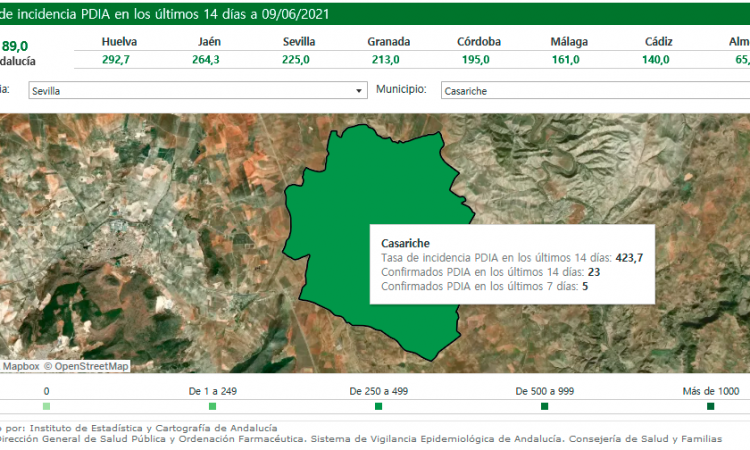Image resolution: width=750 pixels, height=450 pixels.
Task: Open the Mapbox attribution link
Action: [20, 366]
